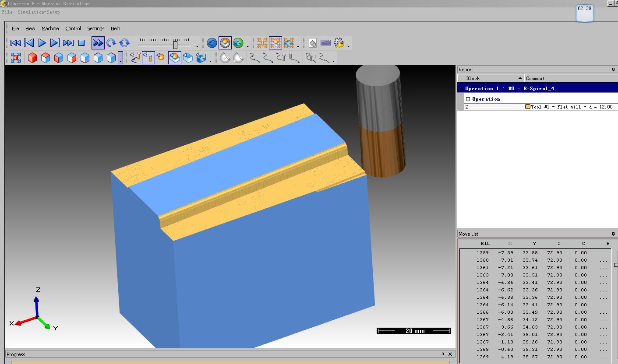Jump to the simulation start
Viewport: 618px width, 364px height.
coord(16,43)
